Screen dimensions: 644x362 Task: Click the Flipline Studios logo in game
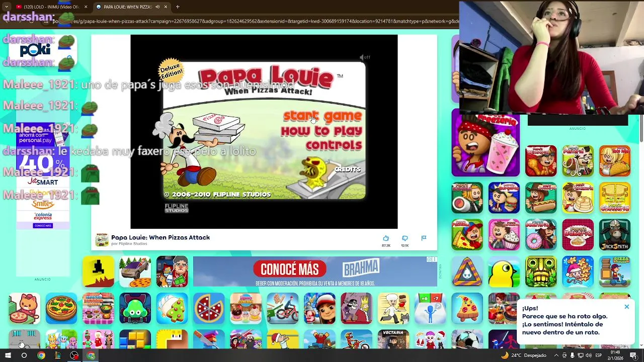pos(177,208)
